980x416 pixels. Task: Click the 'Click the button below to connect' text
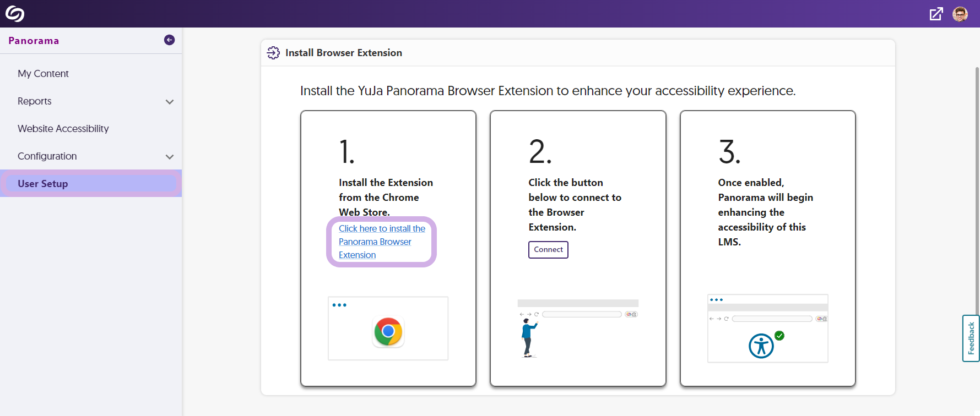click(x=575, y=205)
